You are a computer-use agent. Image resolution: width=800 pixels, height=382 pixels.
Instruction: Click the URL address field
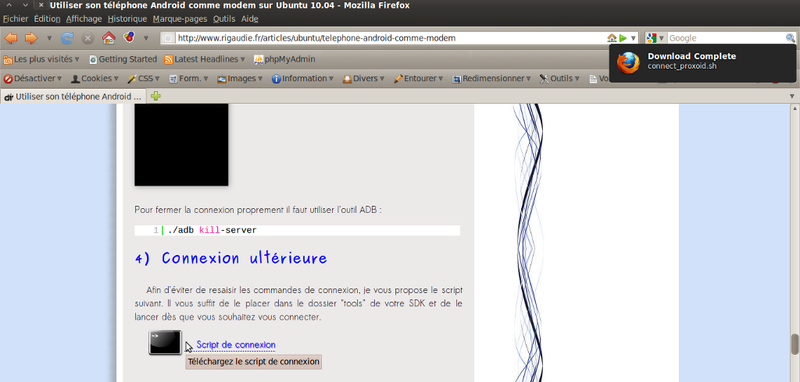pyautogui.click(x=391, y=38)
